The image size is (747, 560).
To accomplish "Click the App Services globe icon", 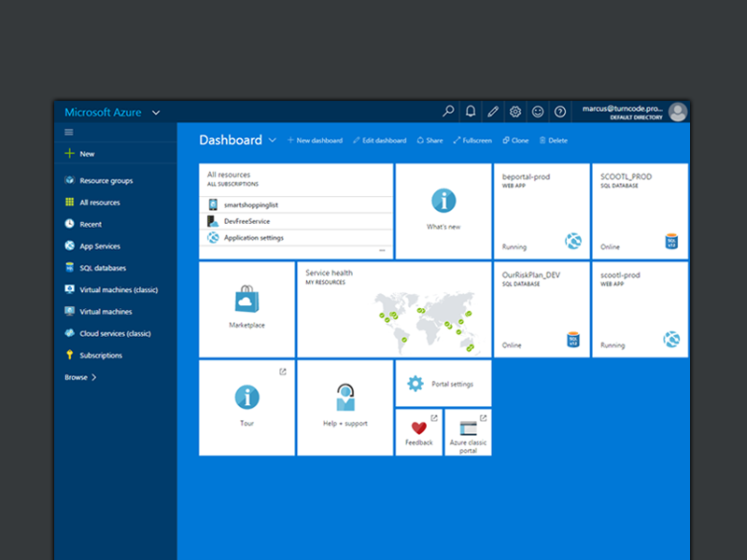I will pyautogui.click(x=69, y=245).
